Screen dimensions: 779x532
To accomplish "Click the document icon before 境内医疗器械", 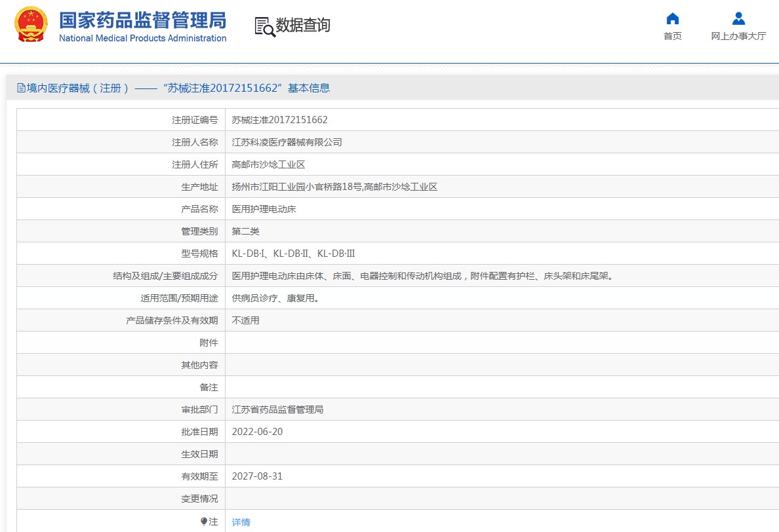I will click(22, 88).
